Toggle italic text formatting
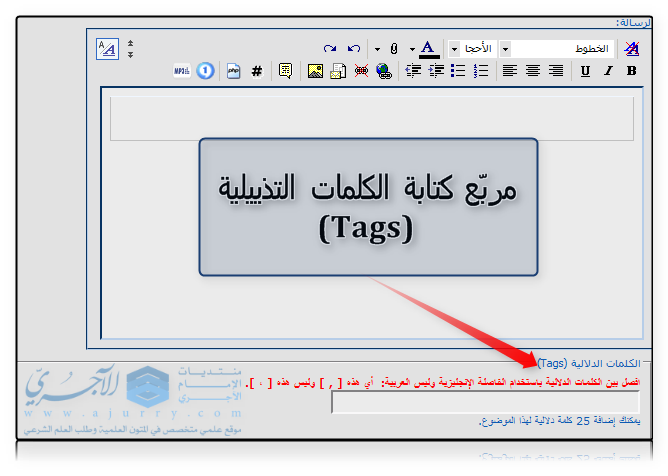 coord(608,71)
